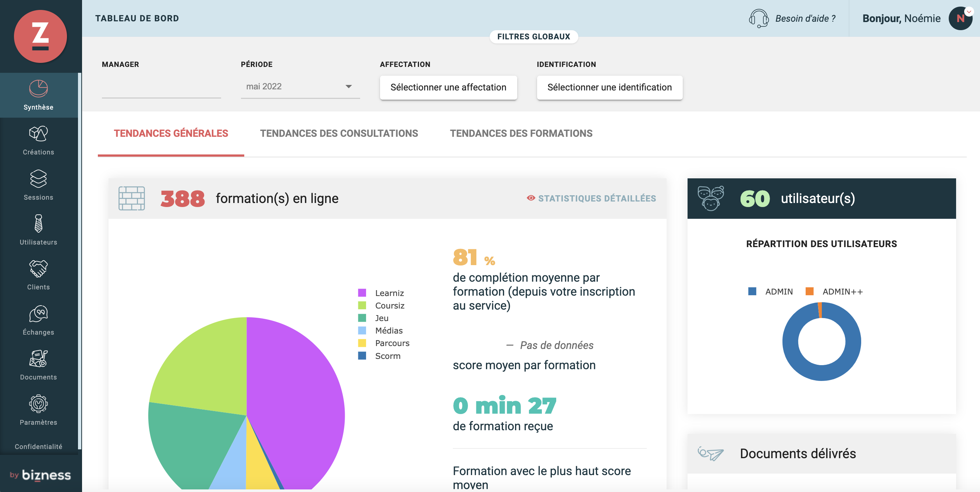The height and width of the screenshot is (492, 980).
Task: Toggle the ADMIN legend swatch
Action: pyautogui.click(x=752, y=291)
